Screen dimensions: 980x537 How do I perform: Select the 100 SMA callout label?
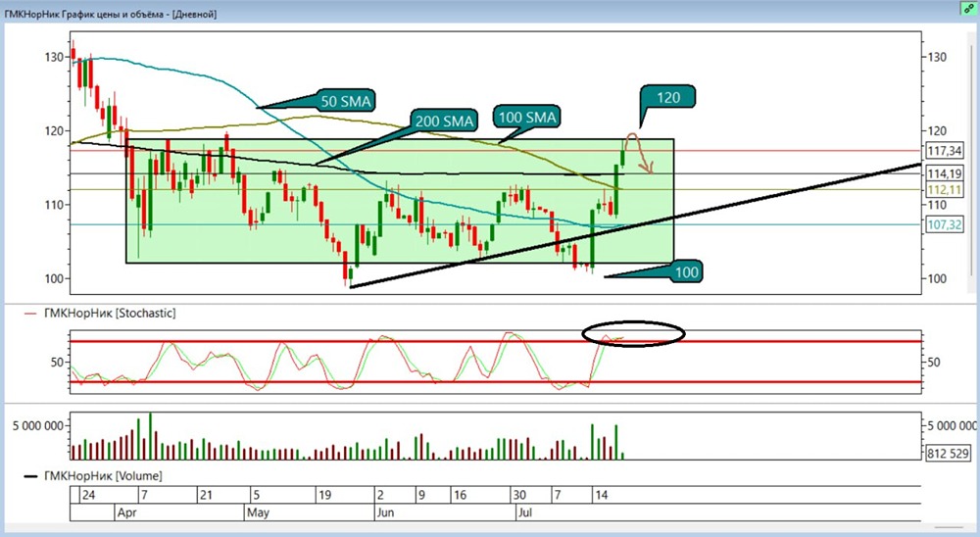click(x=527, y=117)
